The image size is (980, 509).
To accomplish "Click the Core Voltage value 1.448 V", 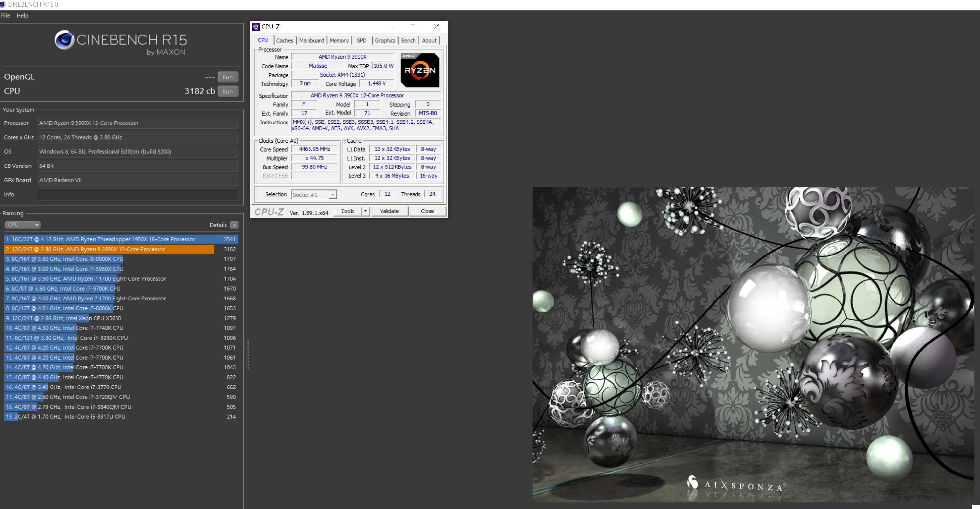I will pos(377,84).
